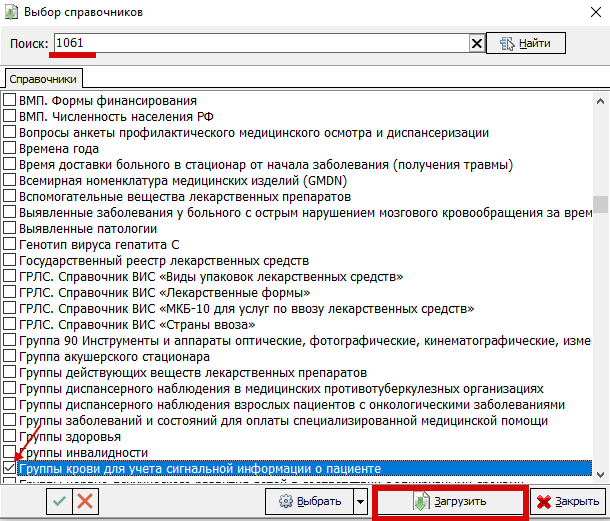
Task: Uncheck Группы крови для учета сигнальной информации
Action: point(10,469)
